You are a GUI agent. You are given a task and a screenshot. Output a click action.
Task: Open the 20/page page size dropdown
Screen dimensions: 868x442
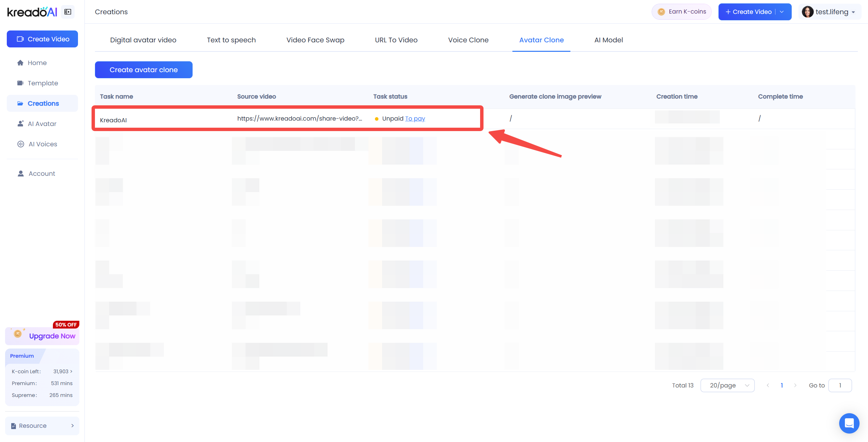(x=727, y=385)
